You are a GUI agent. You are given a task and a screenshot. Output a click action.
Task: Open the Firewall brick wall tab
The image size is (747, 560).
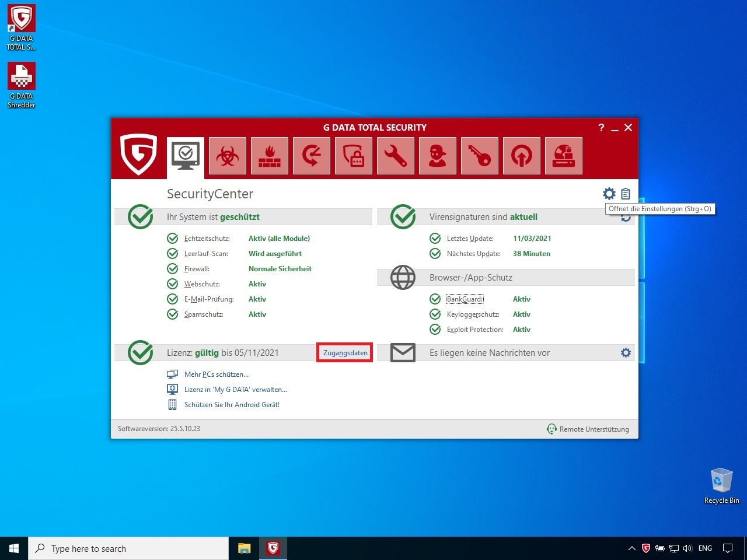tap(270, 156)
